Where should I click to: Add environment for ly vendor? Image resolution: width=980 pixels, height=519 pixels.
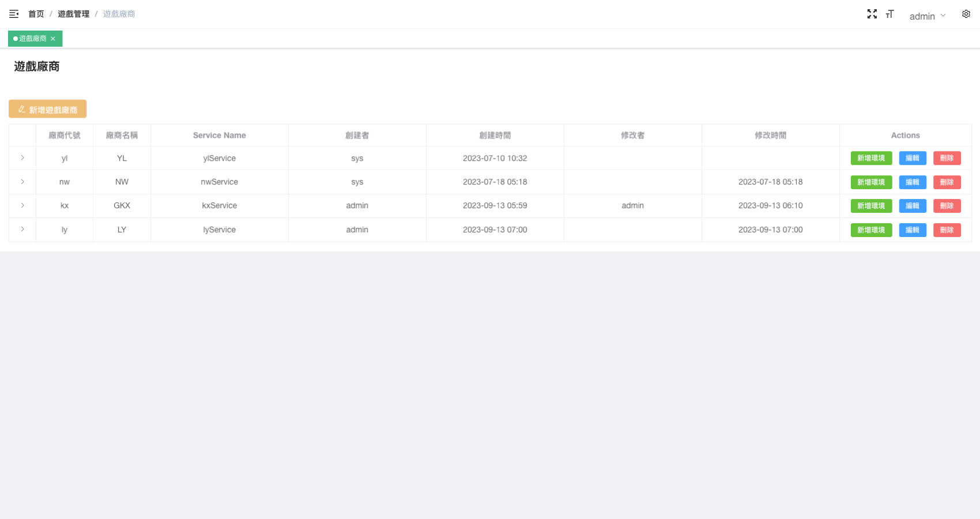click(x=871, y=230)
